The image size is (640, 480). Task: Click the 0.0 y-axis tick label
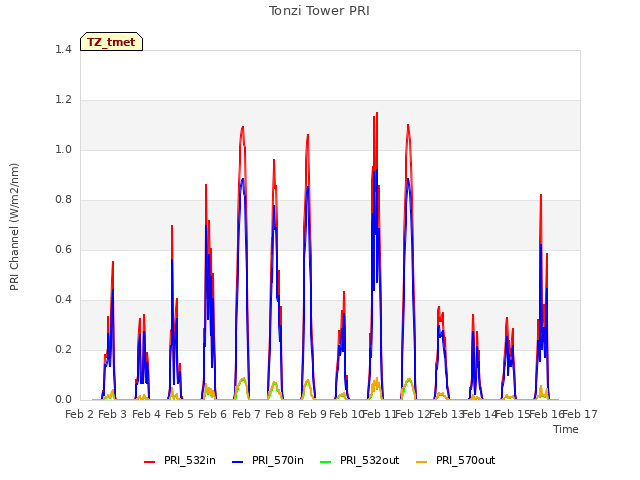(63, 399)
